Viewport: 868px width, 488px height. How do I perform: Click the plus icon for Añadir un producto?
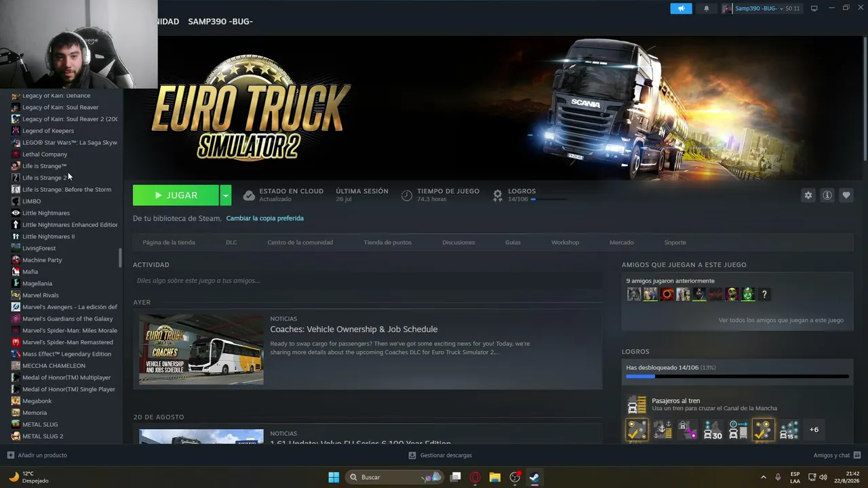(x=10, y=455)
